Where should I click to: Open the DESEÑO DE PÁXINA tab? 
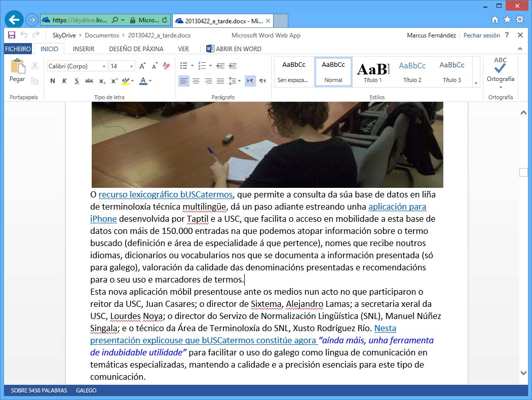pos(136,49)
